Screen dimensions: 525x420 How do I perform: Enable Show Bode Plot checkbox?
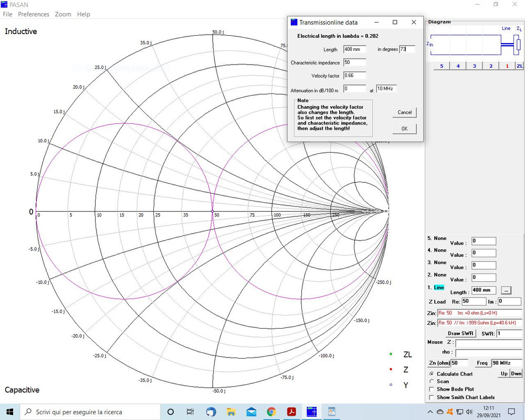(x=432, y=389)
